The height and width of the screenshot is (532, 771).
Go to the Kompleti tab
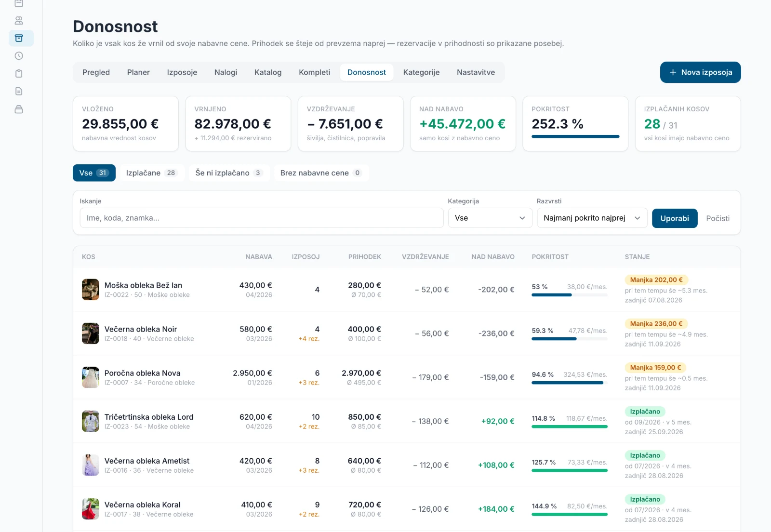(x=314, y=72)
